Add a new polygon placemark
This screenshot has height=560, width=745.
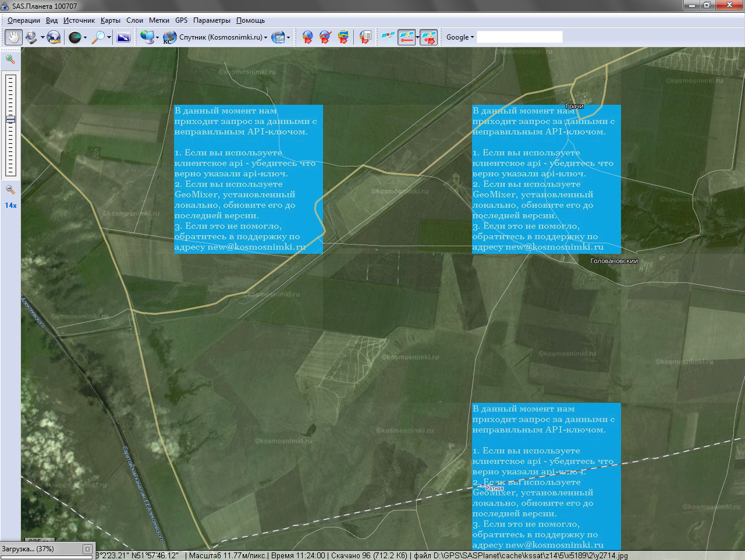pos(343,37)
